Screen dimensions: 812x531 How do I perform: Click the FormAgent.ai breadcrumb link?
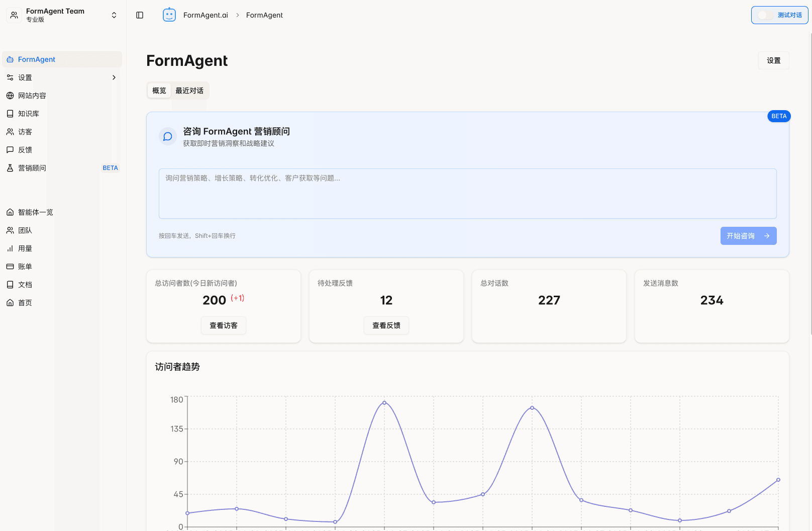tap(206, 15)
